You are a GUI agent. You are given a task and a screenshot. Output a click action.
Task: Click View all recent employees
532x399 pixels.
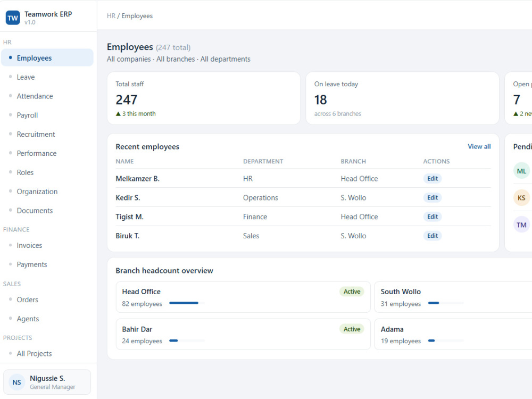479,147
